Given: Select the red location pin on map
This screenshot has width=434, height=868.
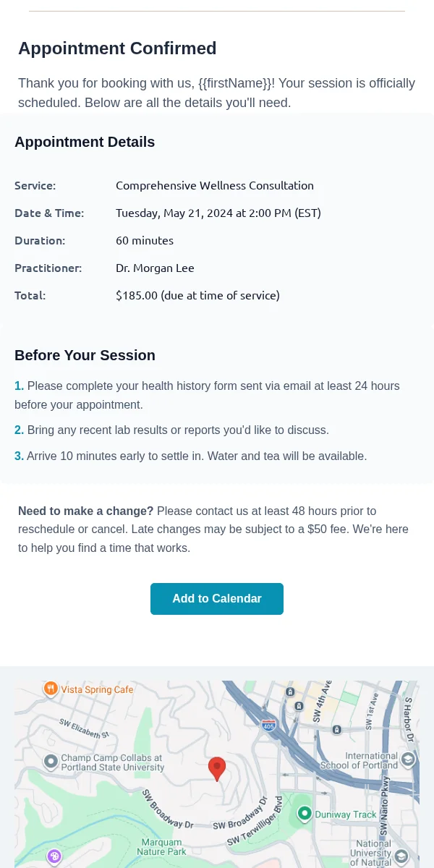Looking at the screenshot, I should click(x=217, y=769).
